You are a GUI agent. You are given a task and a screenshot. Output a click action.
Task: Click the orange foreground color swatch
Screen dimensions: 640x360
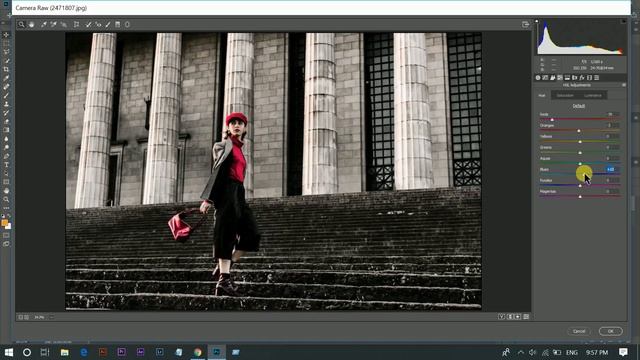point(4,223)
